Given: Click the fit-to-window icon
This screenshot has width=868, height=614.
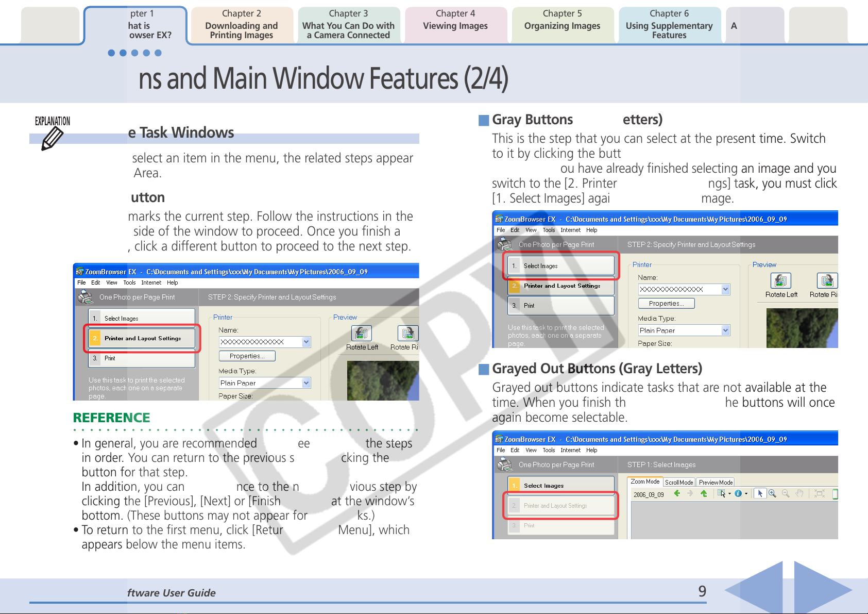Looking at the screenshot, I should pyautogui.click(x=819, y=493).
